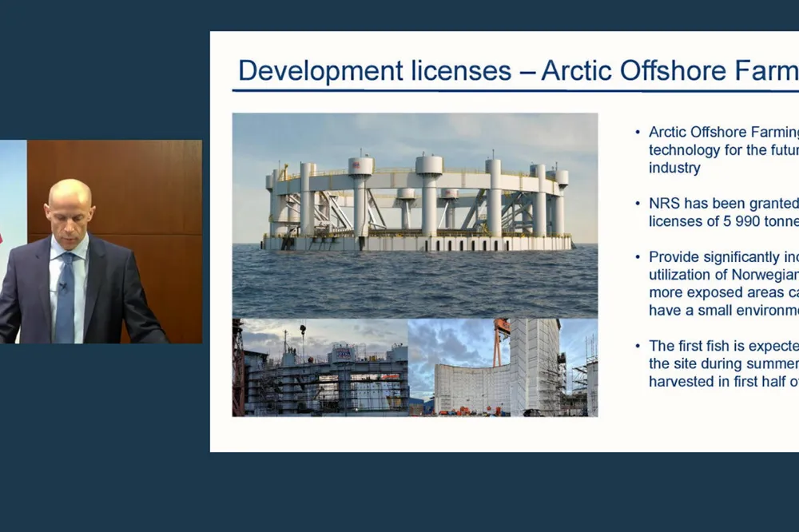Click the slide title 'Development licenses – Arctic Offshore Farm'

coord(519,70)
